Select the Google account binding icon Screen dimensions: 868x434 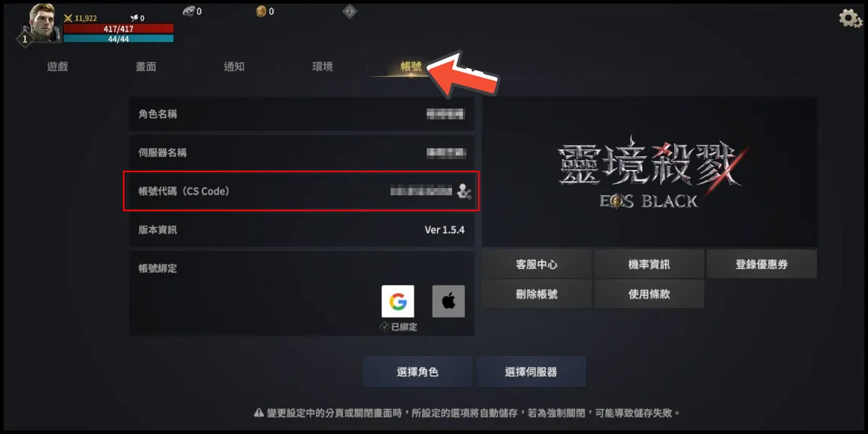pos(398,301)
